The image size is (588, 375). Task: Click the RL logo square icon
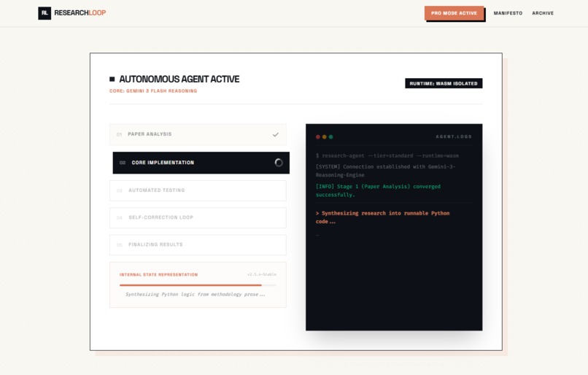tap(45, 13)
